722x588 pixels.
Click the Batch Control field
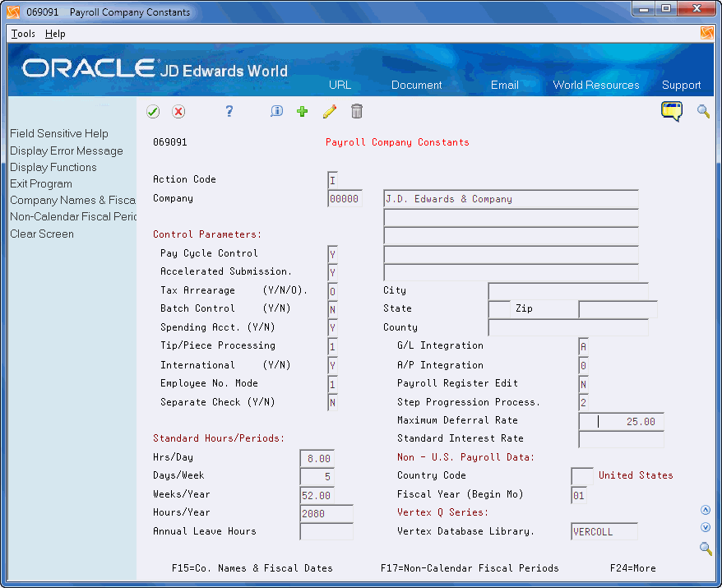tap(332, 309)
